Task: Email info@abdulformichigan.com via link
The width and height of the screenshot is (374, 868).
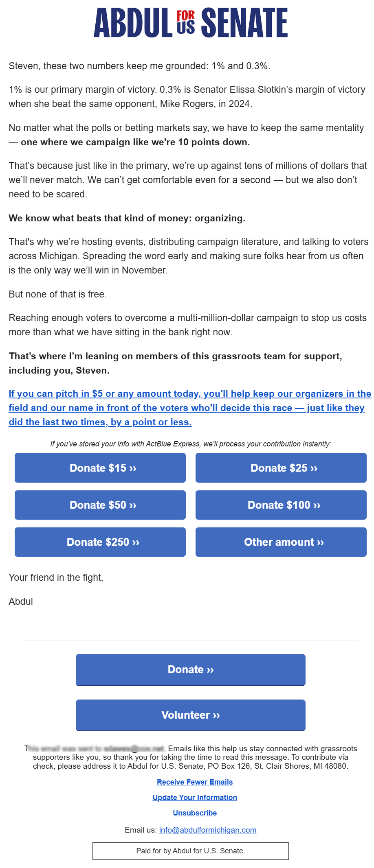Action: tap(208, 830)
